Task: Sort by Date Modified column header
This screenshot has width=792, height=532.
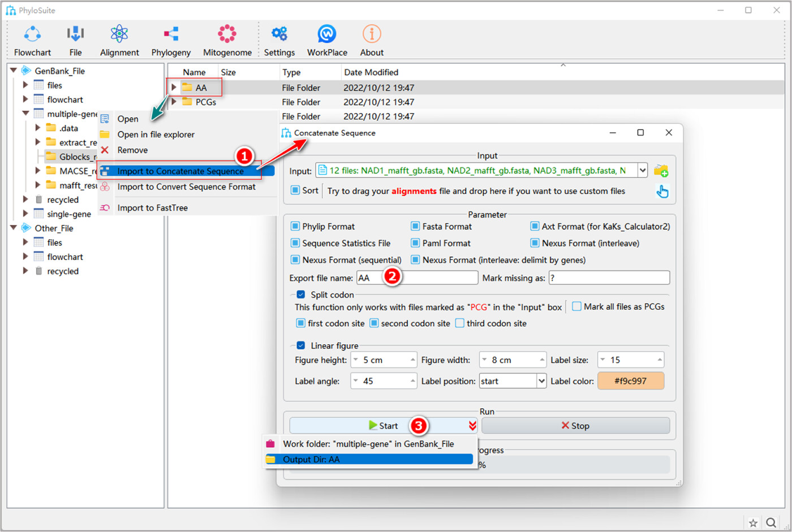Action: [371, 72]
